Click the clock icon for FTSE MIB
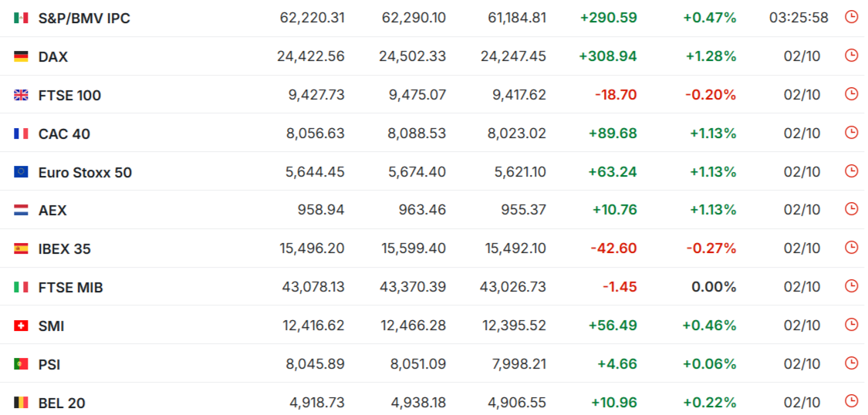The image size is (868, 415). pyautogui.click(x=851, y=286)
